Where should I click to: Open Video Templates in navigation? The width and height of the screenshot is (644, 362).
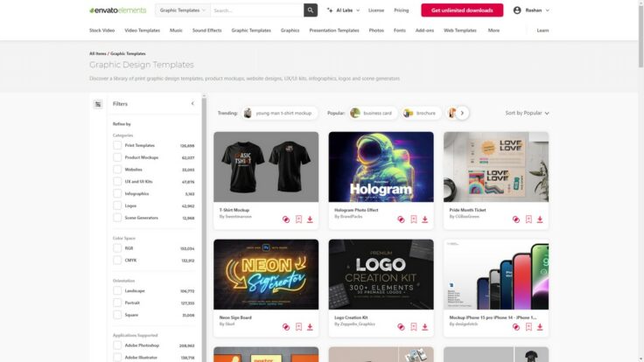tap(142, 31)
